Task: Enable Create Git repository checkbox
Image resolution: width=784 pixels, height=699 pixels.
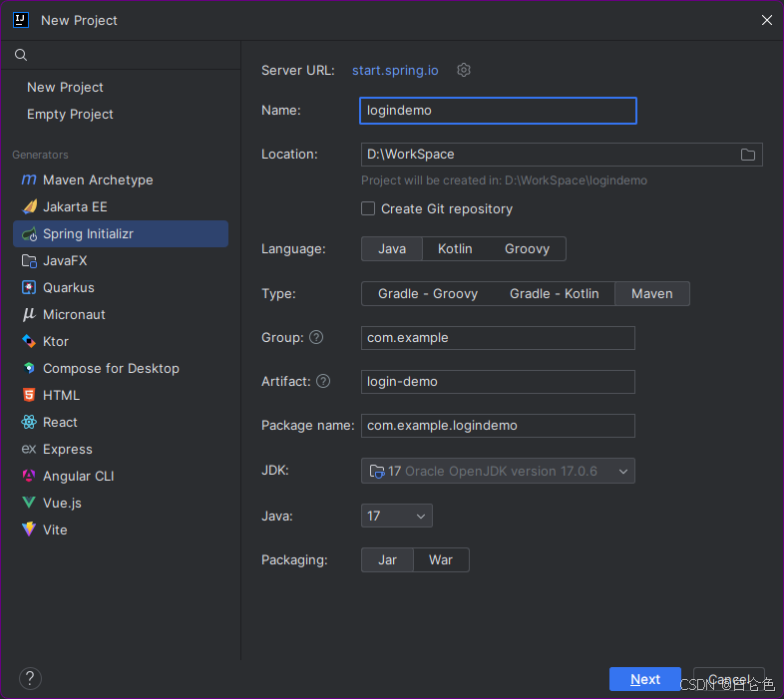Action: (x=368, y=208)
